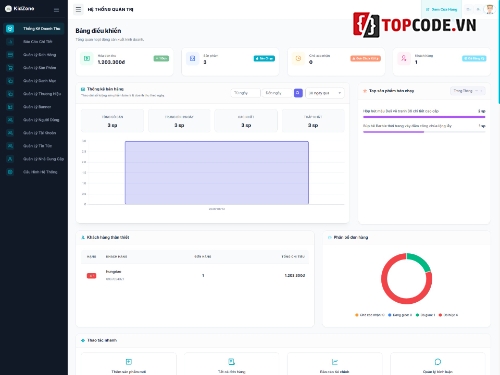Open Quản lý Tài Khoản page
The width and height of the screenshot is (500, 375).
[34, 133]
